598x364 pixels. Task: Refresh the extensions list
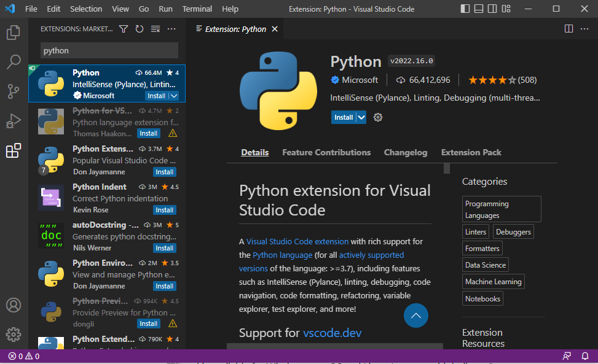[x=140, y=29]
